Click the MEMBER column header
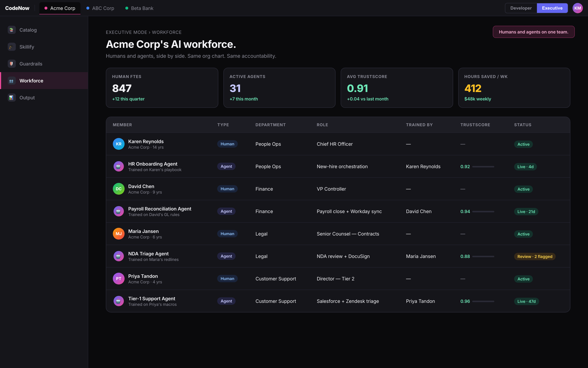The height and width of the screenshot is (368, 588). [122, 125]
